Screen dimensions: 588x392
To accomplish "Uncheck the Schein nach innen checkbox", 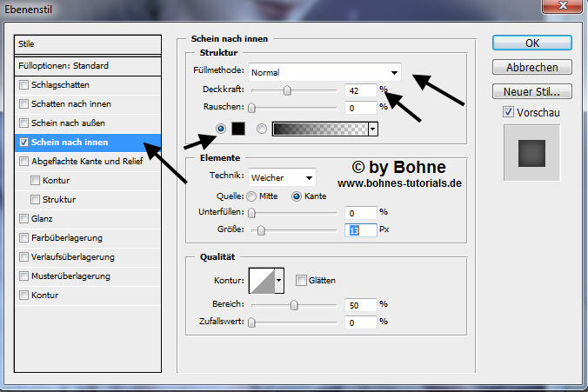I will click(x=24, y=142).
